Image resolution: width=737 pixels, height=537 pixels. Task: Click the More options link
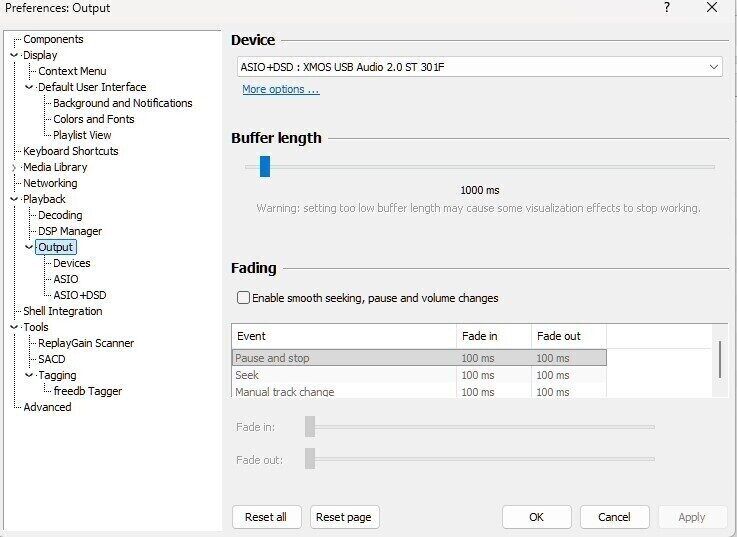280,90
